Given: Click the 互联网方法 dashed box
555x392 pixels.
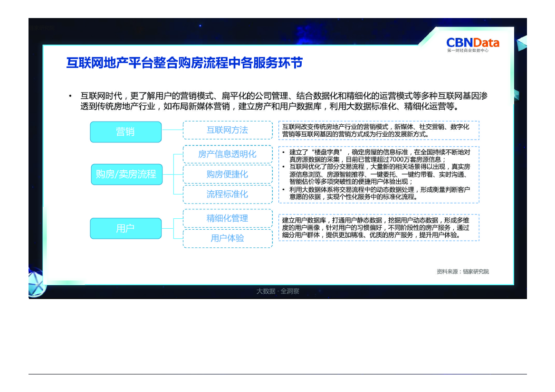Looking at the screenshot, I should pyautogui.click(x=227, y=130).
